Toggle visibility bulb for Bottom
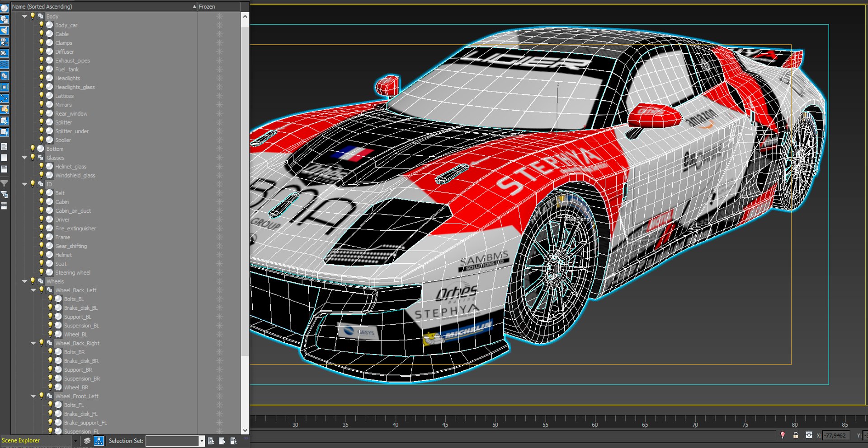Screen dimensions: 868x448 [33, 149]
